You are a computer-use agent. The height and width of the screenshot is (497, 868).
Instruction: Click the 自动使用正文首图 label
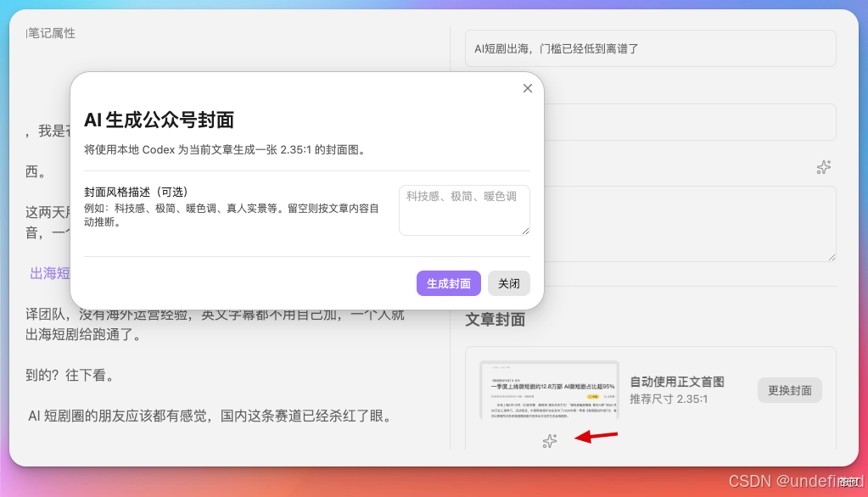pos(677,382)
